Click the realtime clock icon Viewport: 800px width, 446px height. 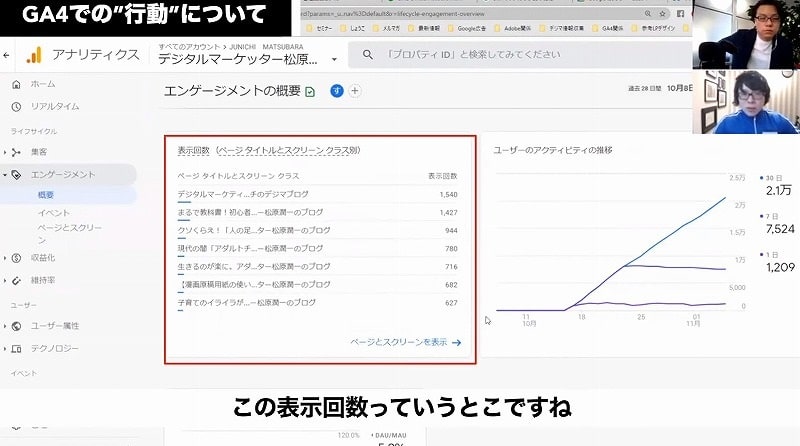point(16,107)
